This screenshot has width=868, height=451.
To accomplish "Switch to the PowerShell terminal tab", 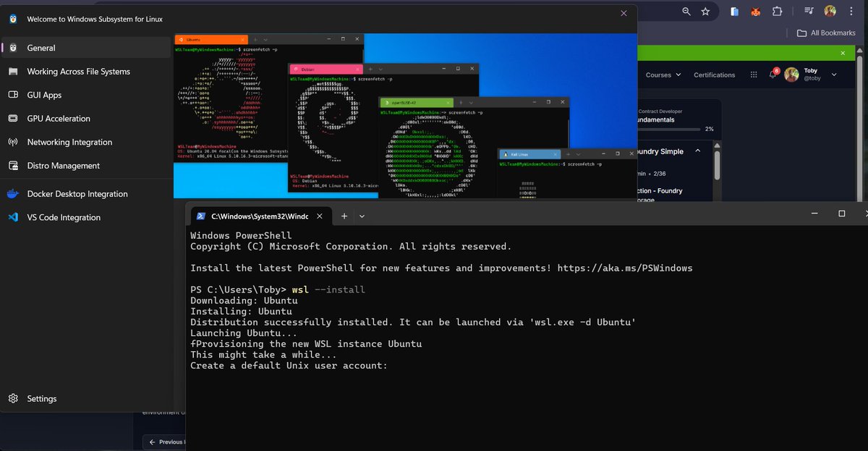I will point(253,216).
